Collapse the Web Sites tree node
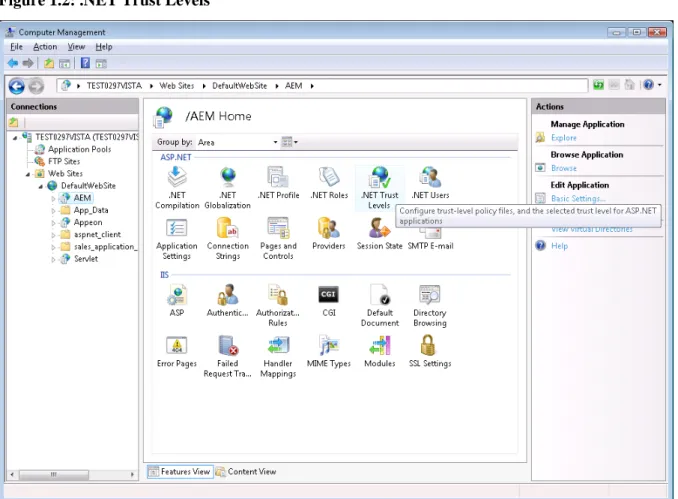 (x=28, y=174)
